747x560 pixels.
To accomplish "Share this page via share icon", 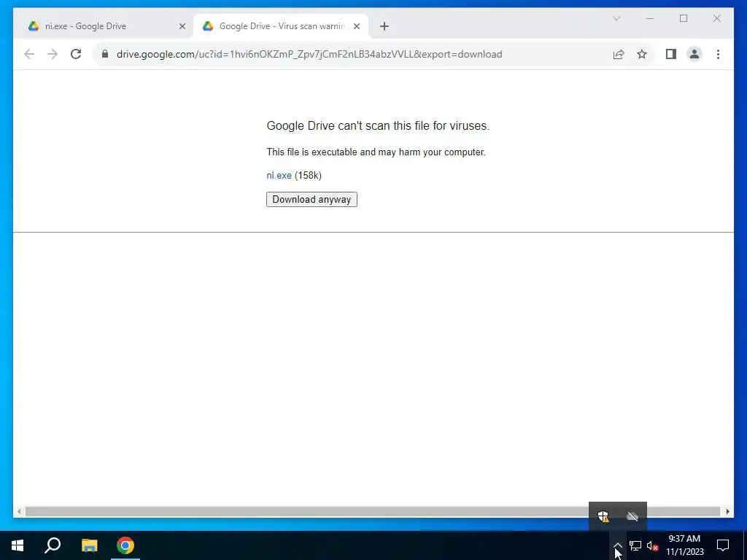I will 619,54.
